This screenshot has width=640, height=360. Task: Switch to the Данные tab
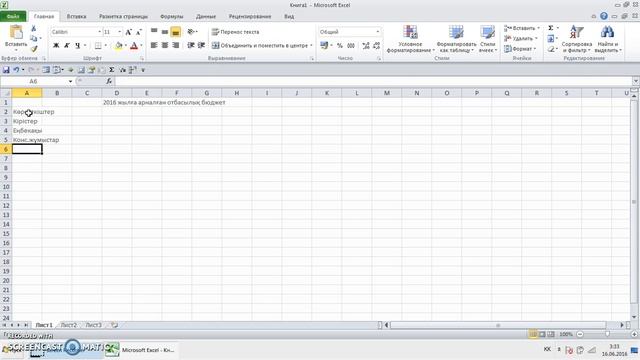[x=206, y=16]
